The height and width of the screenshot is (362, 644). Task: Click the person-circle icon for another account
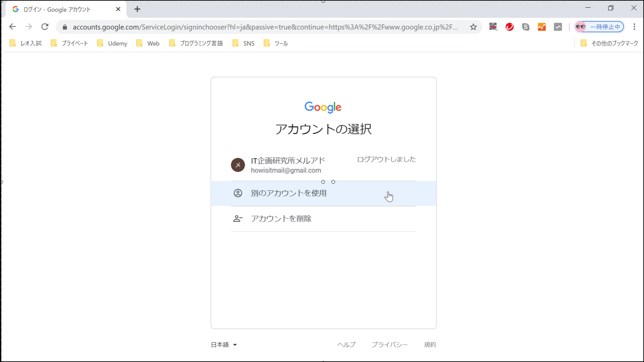click(x=238, y=193)
